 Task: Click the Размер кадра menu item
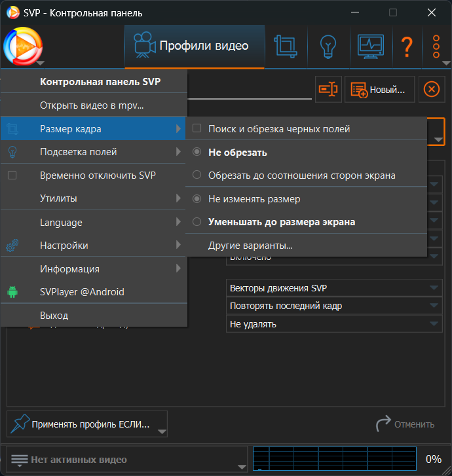[93, 129]
